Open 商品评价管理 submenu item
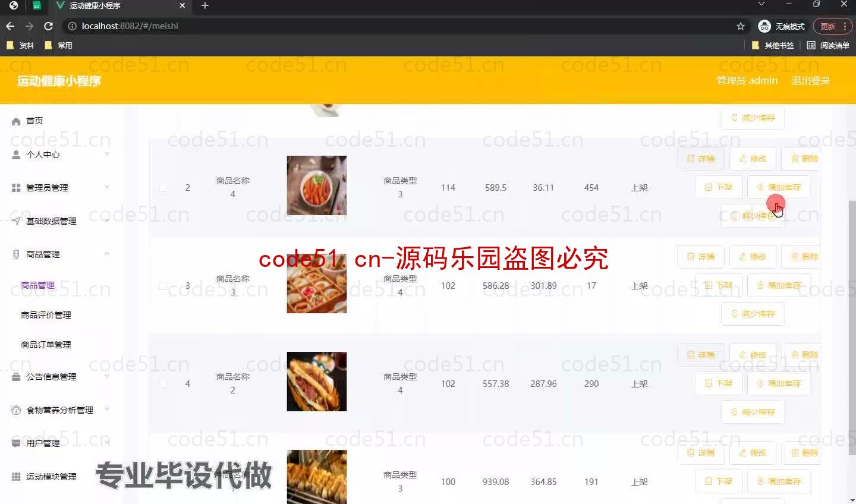This screenshot has width=856, height=504. (x=46, y=315)
